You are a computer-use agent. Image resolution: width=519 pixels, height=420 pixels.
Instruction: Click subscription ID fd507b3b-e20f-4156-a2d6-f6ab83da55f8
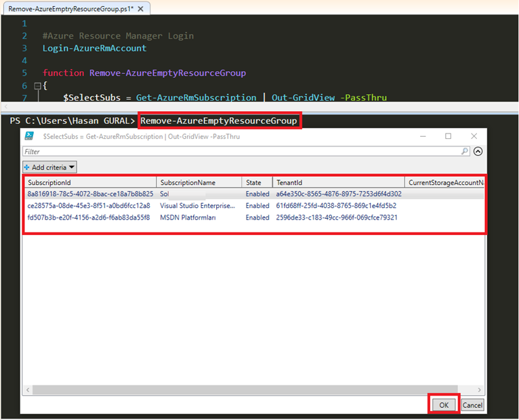89,217
